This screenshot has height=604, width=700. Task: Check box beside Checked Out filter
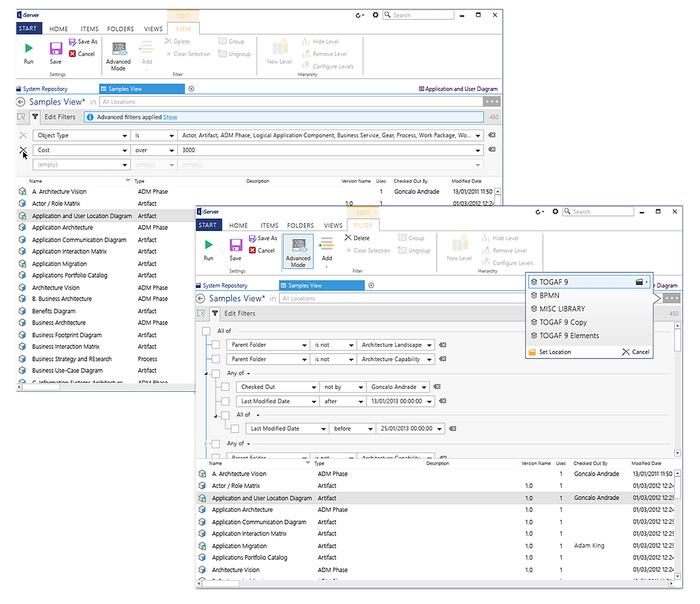225,387
